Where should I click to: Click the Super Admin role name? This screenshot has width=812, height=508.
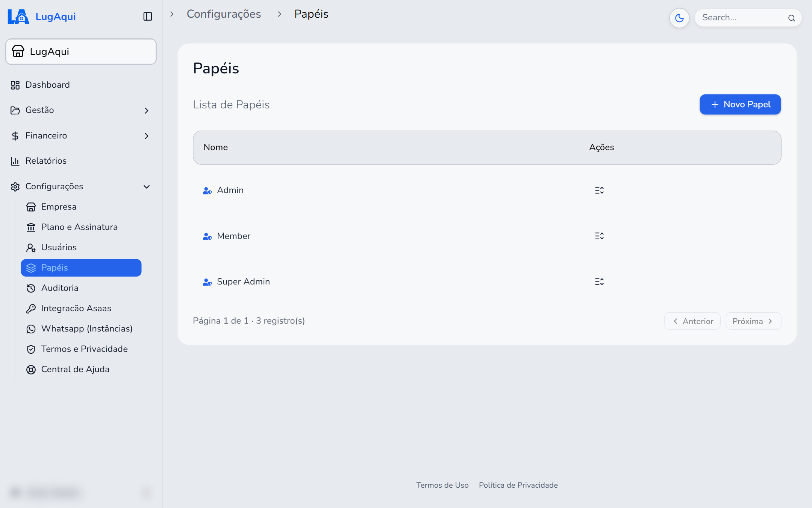pos(243,282)
